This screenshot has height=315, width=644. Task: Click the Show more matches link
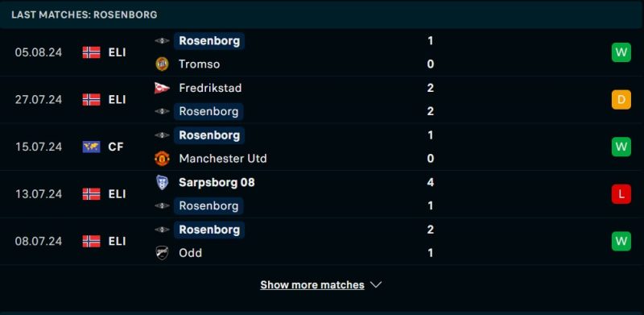(x=312, y=284)
